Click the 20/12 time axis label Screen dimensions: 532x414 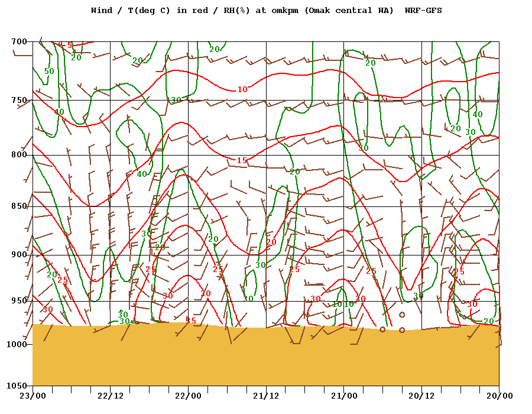421,396
